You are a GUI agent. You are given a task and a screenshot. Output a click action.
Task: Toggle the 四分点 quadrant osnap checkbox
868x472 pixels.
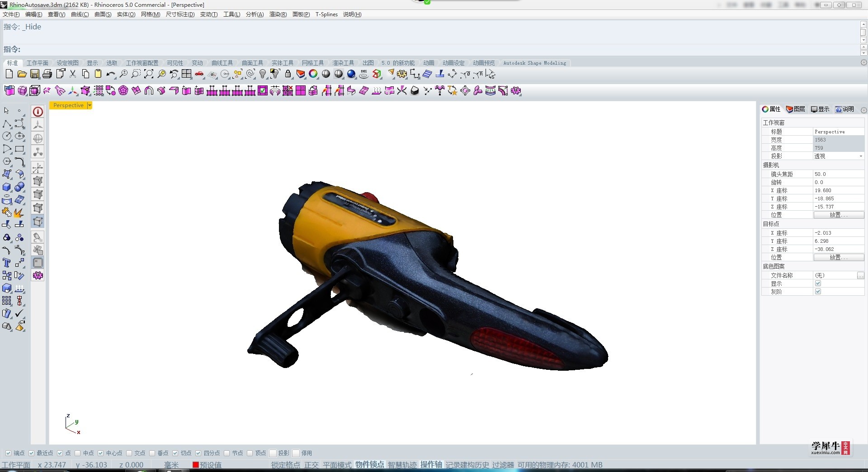pos(198,453)
